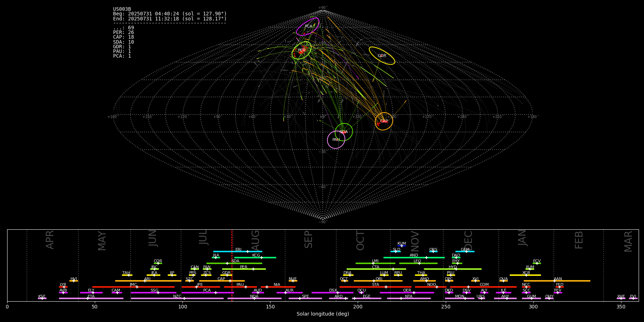Image resolution: width=644 pixels, height=322 pixels.
Task: Click the APR month label in timeline
Action: (50, 240)
